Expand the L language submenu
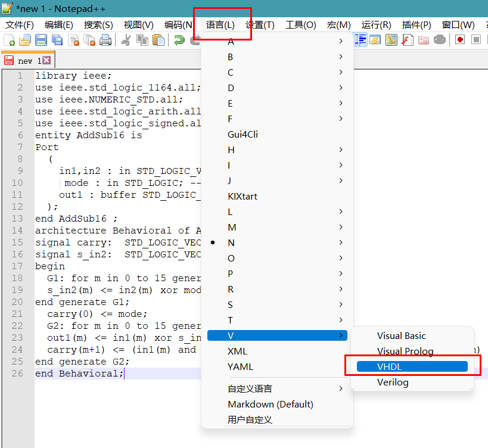The height and width of the screenshot is (448, 488). click(x=277, y=212)
